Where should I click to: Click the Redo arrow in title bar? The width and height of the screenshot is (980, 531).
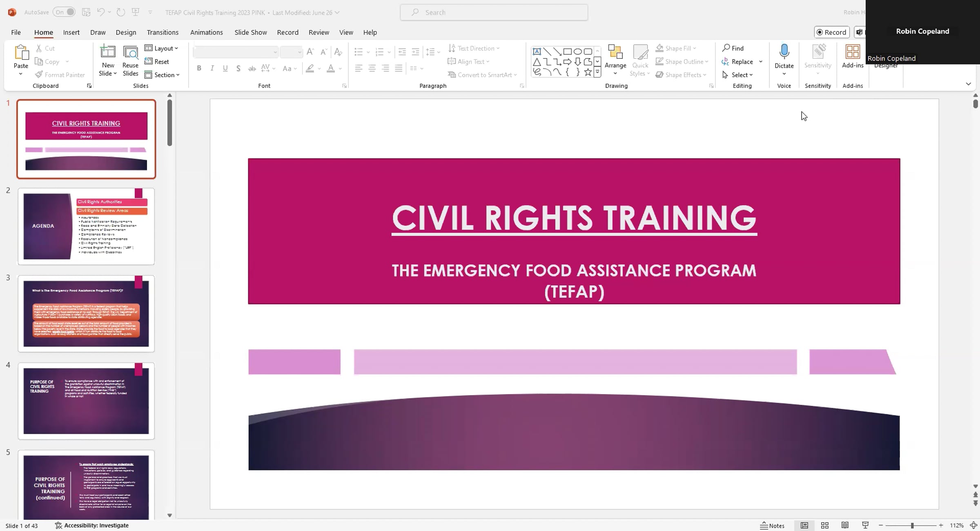[120, 12]
